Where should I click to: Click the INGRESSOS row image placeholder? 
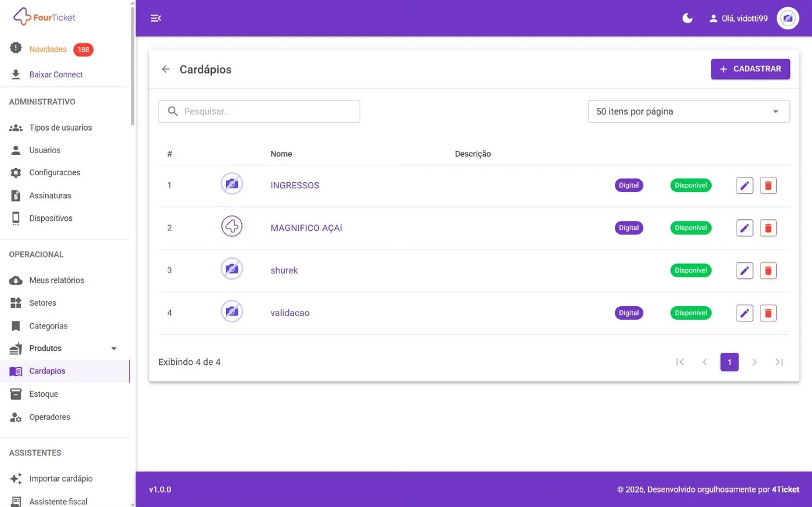232,184
